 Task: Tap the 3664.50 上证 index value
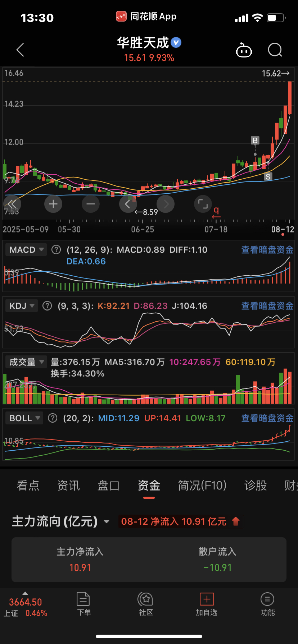click(x=26, y=602)
